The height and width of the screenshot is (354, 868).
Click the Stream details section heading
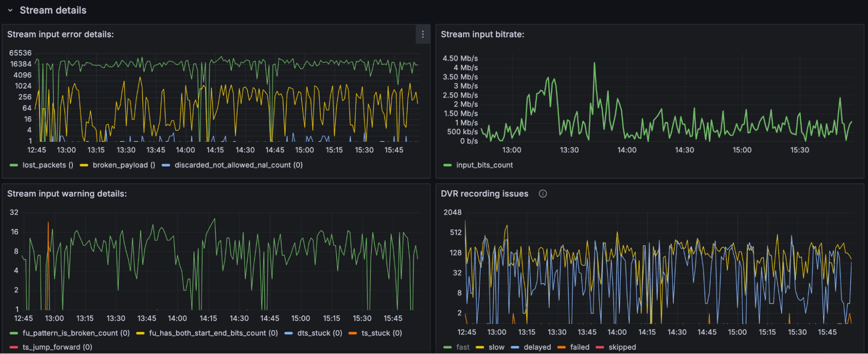pyautogui.click(x=53, y=10)
